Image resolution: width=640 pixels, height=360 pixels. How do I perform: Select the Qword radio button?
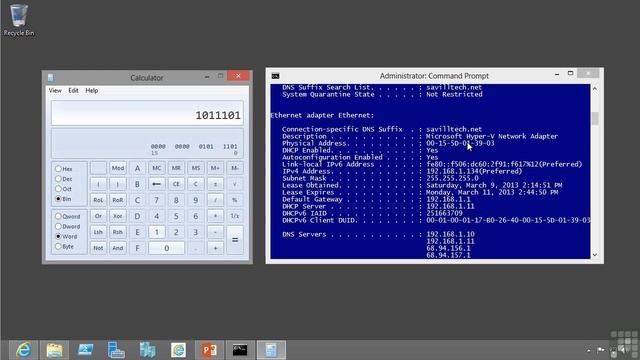[68, 216]
